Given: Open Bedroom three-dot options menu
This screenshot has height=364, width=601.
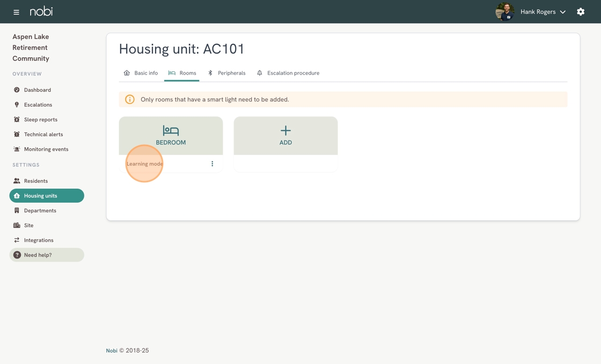Looking at the screenshot, I should point(212,164).
